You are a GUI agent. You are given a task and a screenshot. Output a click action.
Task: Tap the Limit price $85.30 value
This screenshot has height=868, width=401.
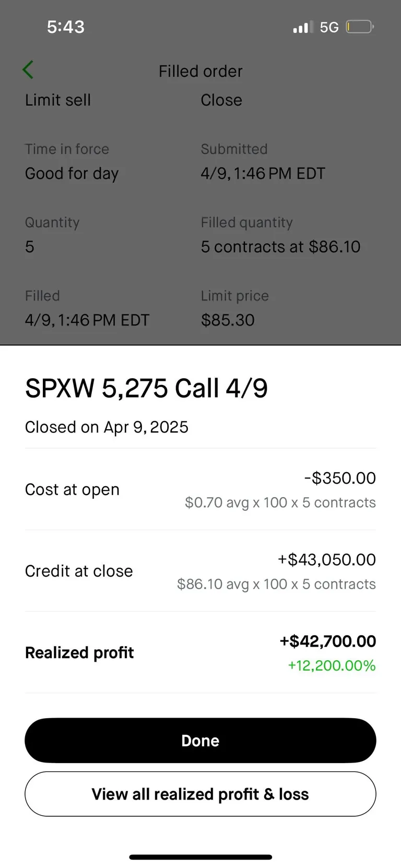(228, 320)
